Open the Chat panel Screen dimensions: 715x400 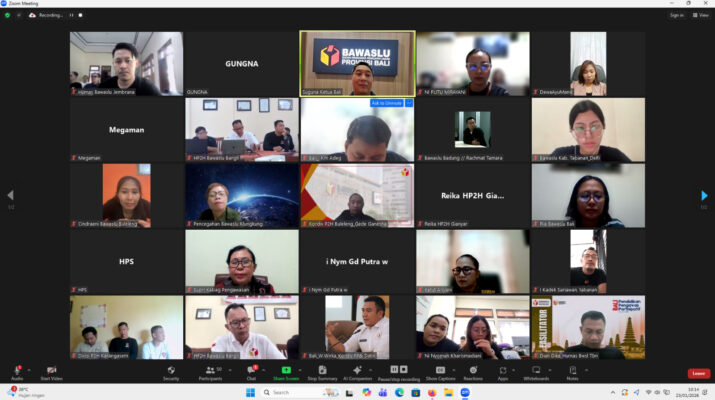click(x=251, y=372)
